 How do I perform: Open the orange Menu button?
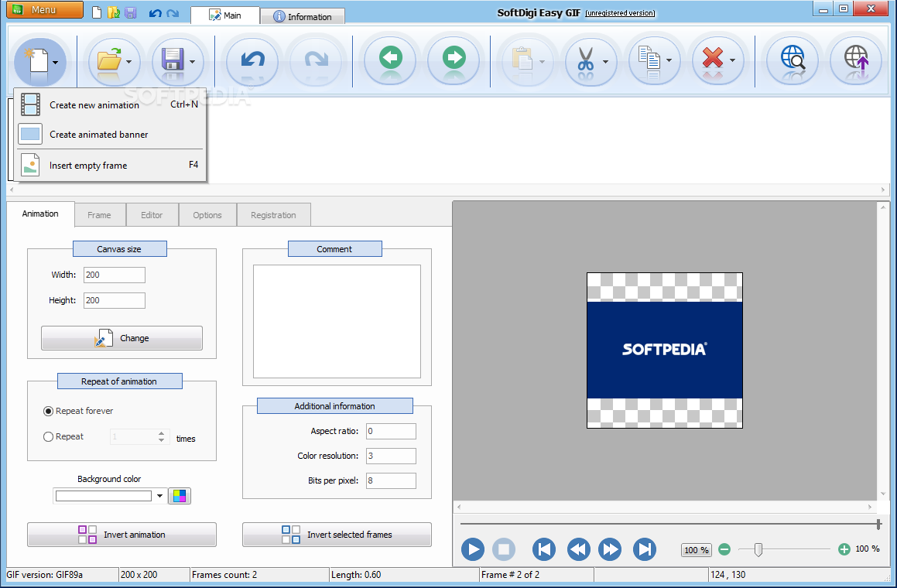[x=45, y=10]
